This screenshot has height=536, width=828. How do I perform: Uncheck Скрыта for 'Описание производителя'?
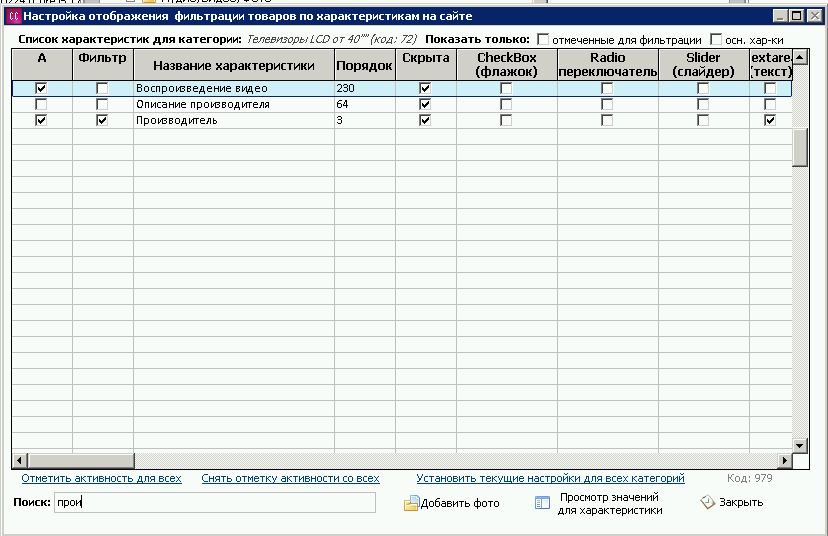tap(425, 105)
